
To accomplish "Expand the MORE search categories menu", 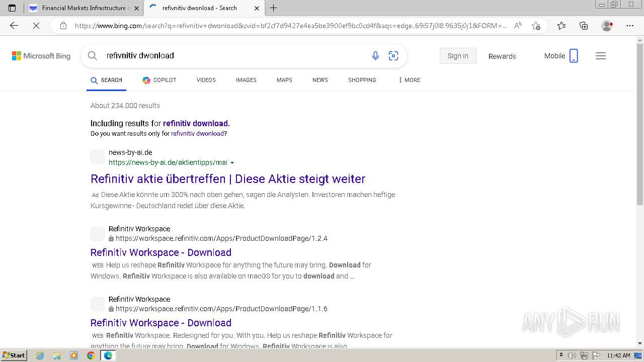I will point(409,80).
